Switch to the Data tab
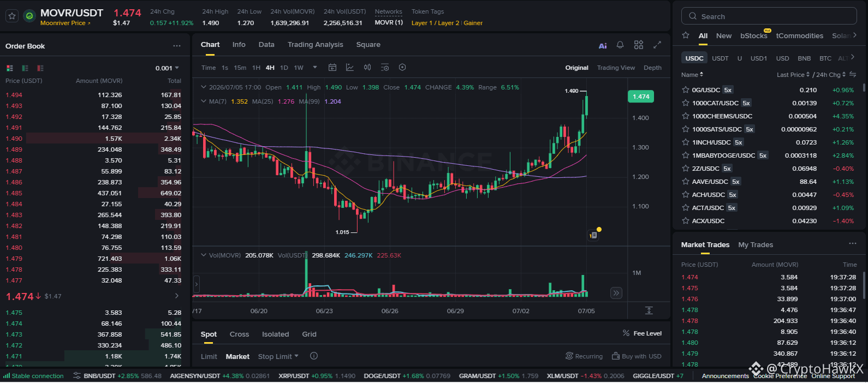Screen dimensions: 868x383 point(266,45)
